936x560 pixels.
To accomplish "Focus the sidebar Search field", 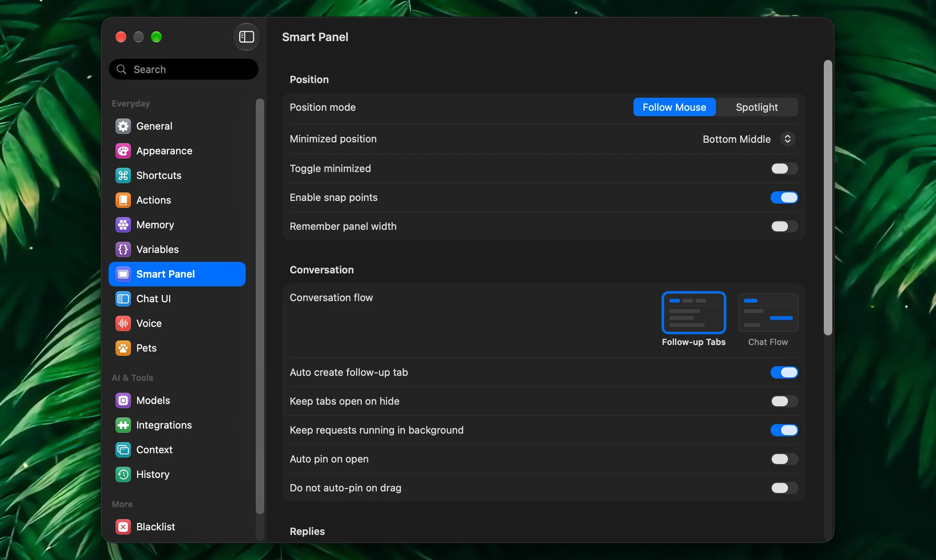I will point(184,69).
